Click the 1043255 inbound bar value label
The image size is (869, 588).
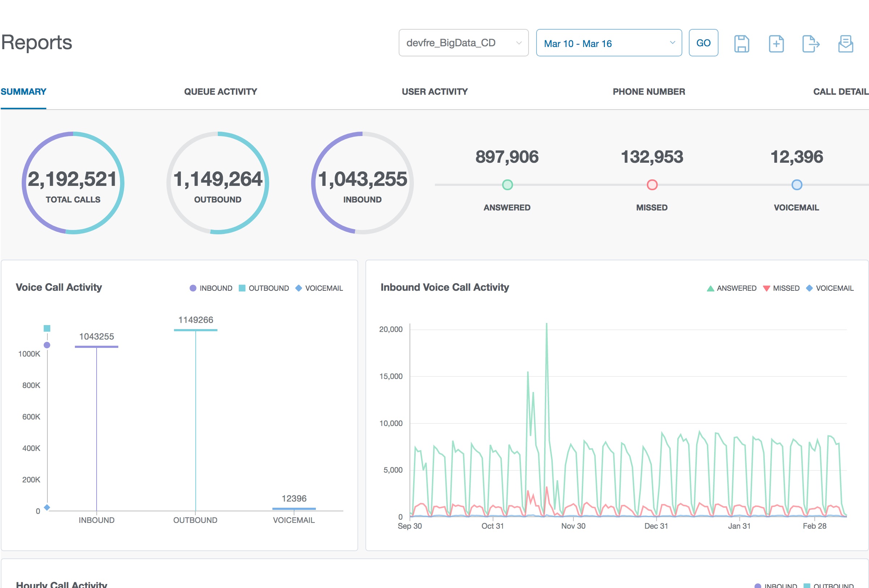[x=97, y=336]
